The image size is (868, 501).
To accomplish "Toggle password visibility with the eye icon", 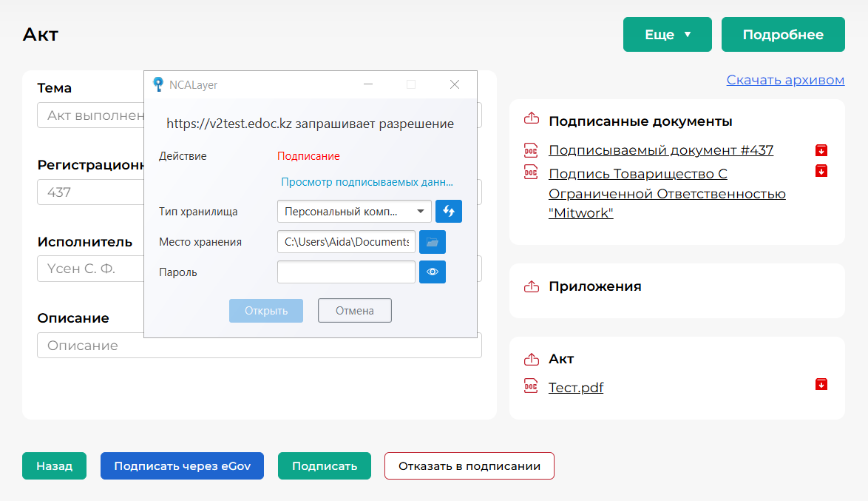I will (432, 272).
